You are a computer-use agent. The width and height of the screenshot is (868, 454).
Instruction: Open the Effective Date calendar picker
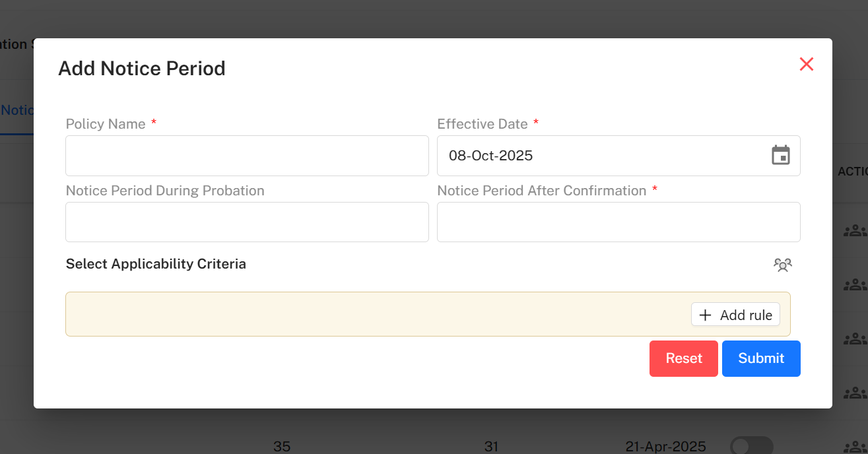pos(780,155)
